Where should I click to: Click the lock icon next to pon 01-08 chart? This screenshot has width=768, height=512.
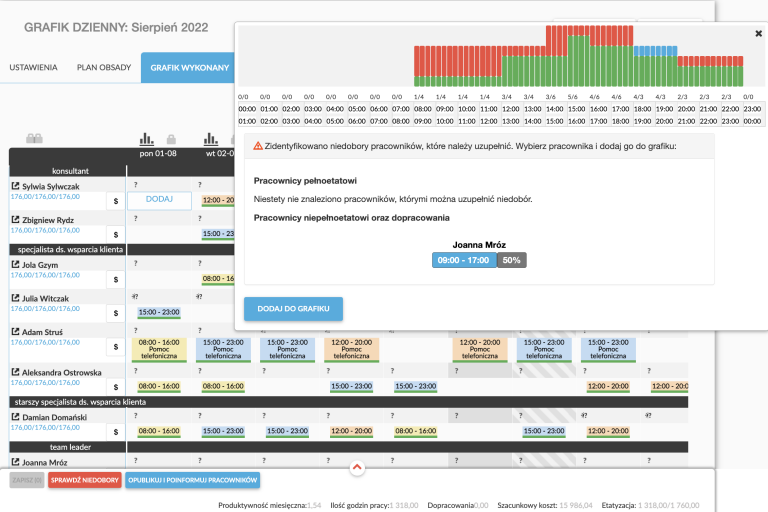coord(171,140)
